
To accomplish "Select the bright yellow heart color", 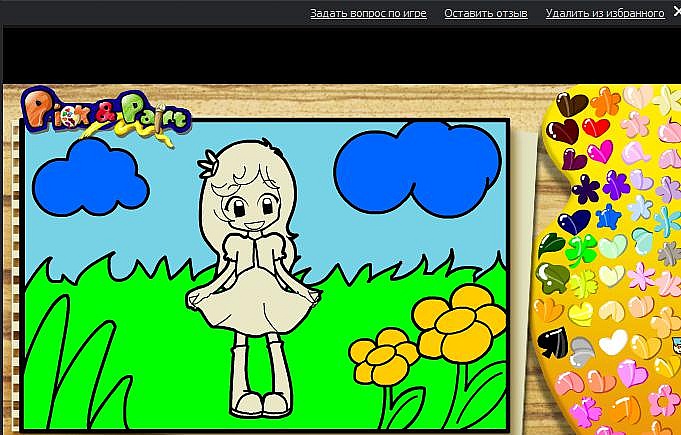I will 581,314.
